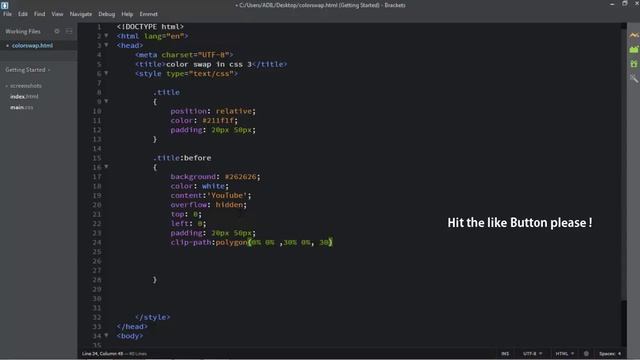This screenshot has height=360, width=640.
Task: Click line number 28 in gutter
Action: coord(97,280)
